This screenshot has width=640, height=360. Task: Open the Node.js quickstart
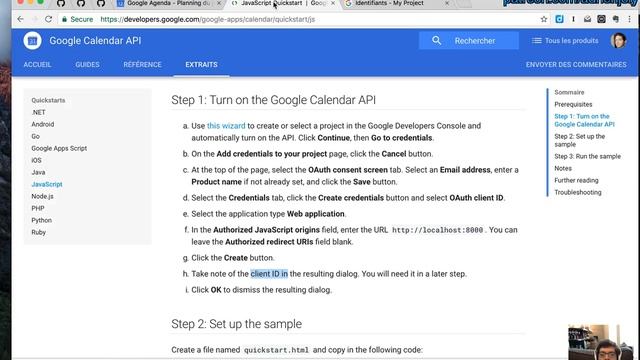pyautogui.click(x=42, y=196)
